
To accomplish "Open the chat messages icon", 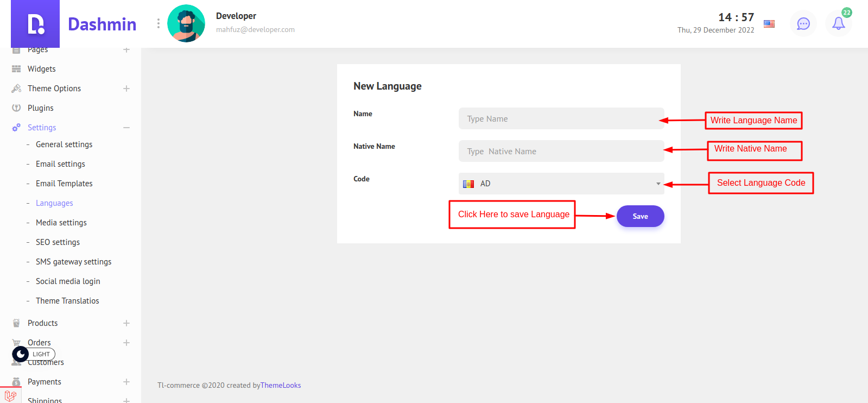I will 803,24.
